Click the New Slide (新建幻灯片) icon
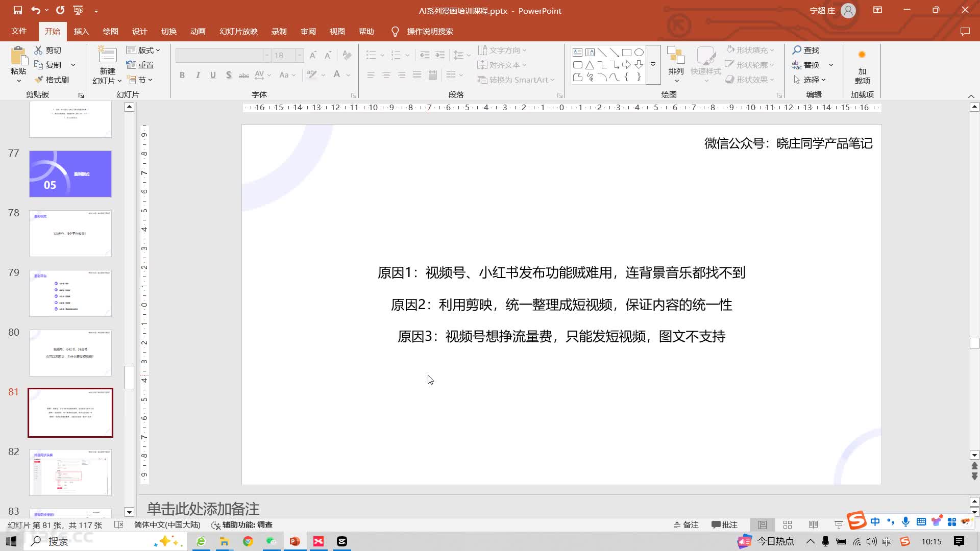This screenshot has width=980, height=551. (x=107, y=55)
